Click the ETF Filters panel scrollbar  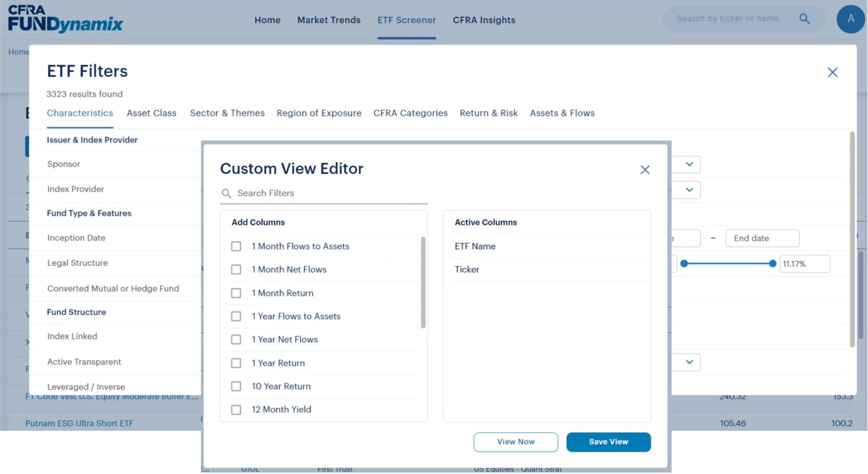(x=852, y=239)
